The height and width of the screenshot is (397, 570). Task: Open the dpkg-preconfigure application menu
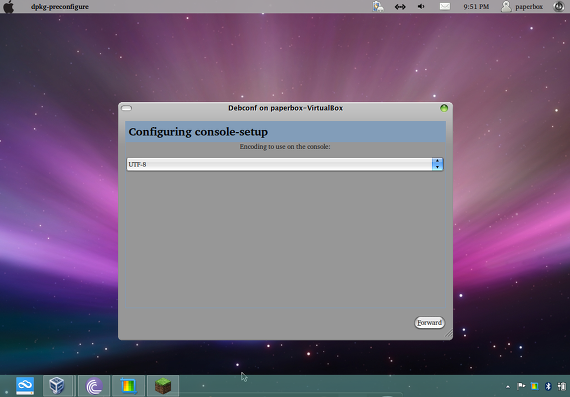pyautogui.click(x=60, y=7)
